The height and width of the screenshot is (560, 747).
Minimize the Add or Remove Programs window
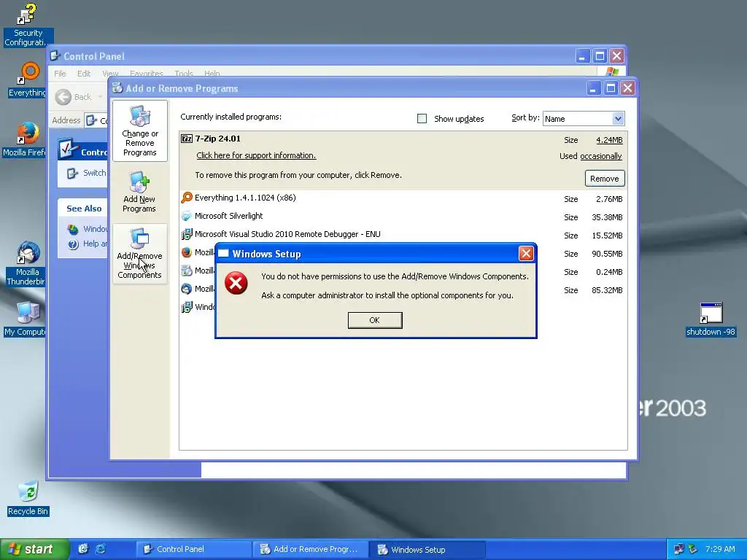coord(593,88)
